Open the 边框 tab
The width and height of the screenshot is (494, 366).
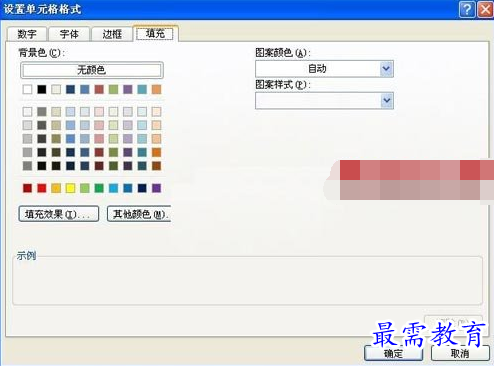tap(112, 34)
